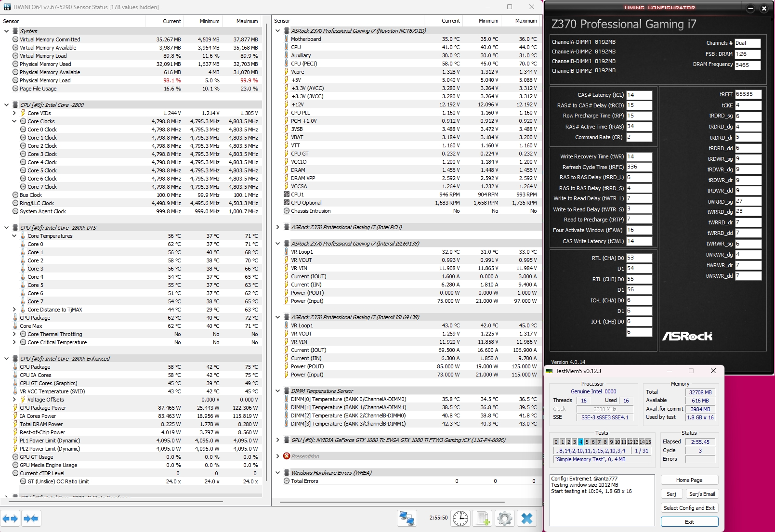The image size is (775, 532).
Task: Click the highlighted test 4 box in TestMem5
Action: (x=580, y=442)
